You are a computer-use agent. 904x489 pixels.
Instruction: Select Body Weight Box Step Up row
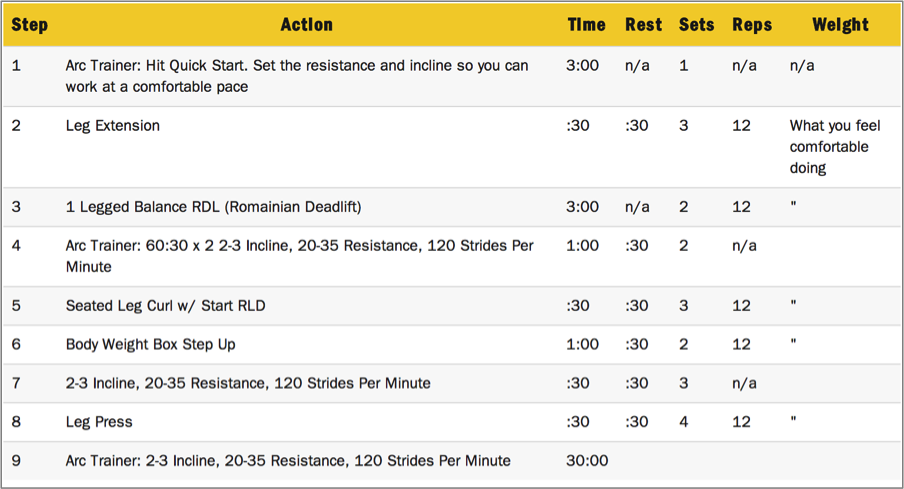(x=452, y=344)
